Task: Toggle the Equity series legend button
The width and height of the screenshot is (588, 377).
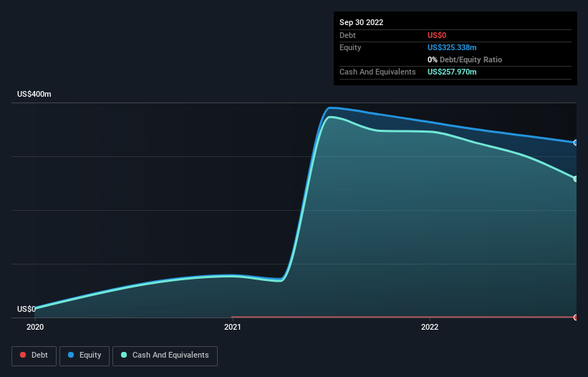Action: [85, 355]
